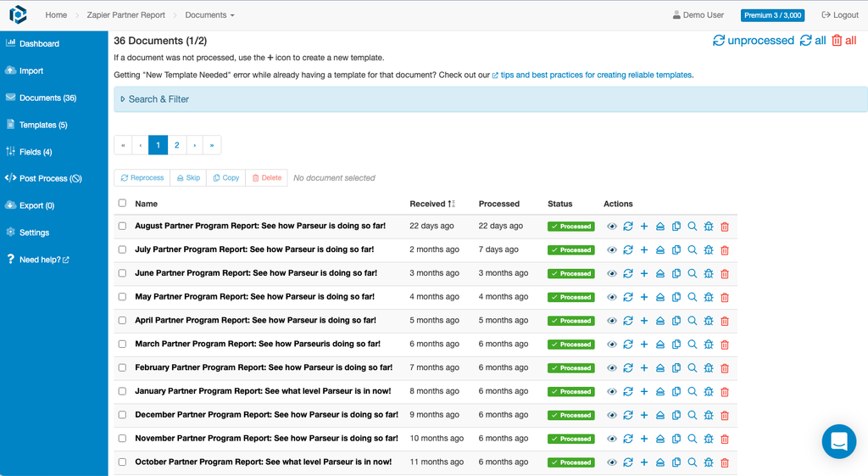868x476 pixels.
Task: Debug icon on November report row
Action: click(x=709, y=439)
